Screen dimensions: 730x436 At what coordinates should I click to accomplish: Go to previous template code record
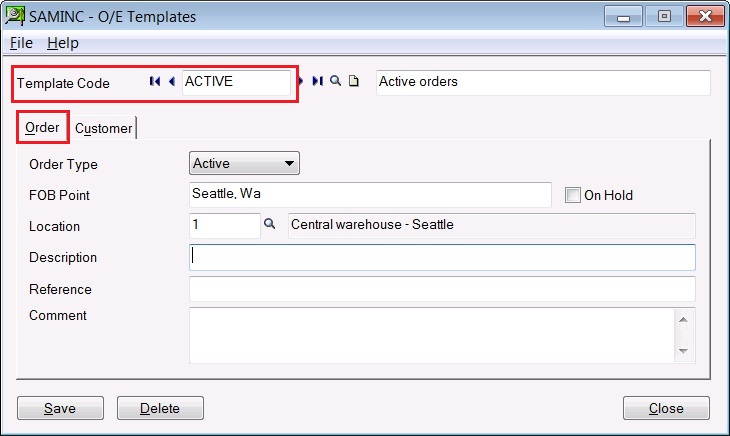click(x=172, y=81)
